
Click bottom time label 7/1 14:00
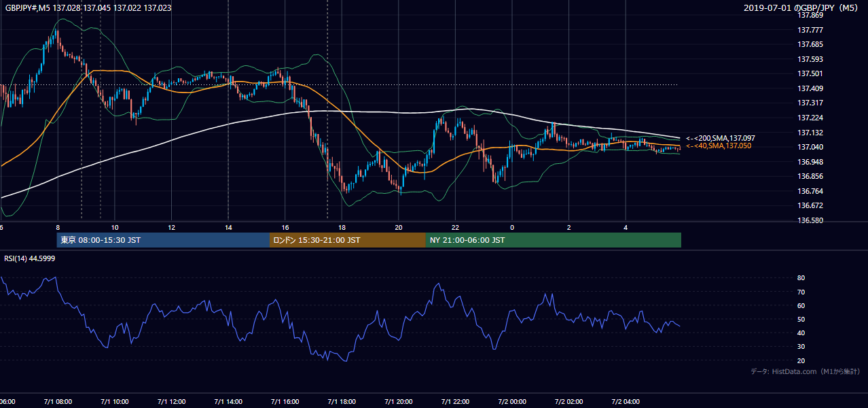(x=228, y=402)
